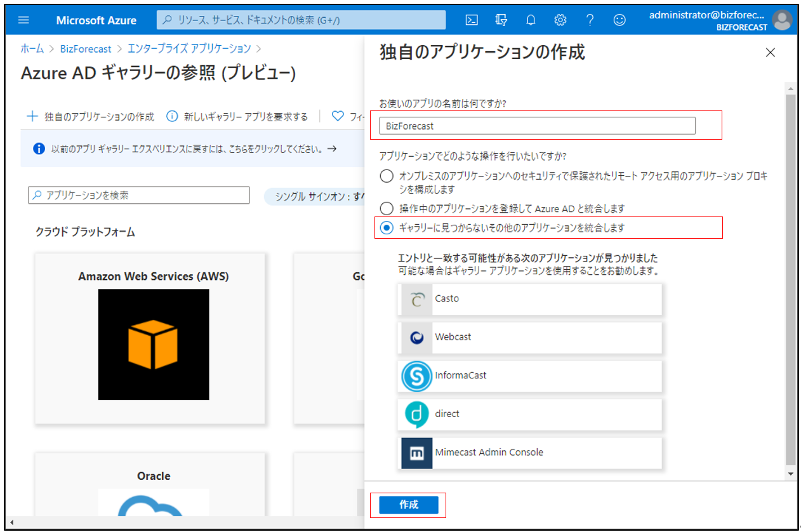Image resolution: width=801 pixels, height=532 pixels.
Task: Click the ホーム breadcrumb link
Action: pos(32,49)
